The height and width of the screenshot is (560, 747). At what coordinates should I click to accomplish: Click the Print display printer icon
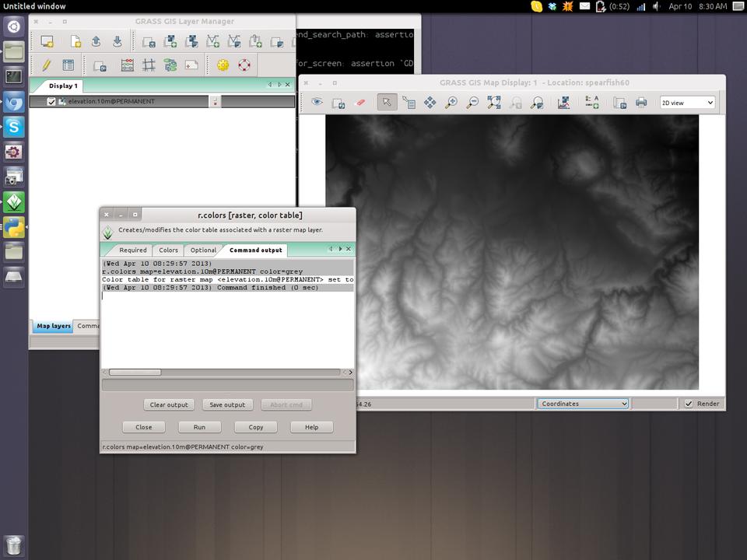pyautogui.click(x=640, y=103)
